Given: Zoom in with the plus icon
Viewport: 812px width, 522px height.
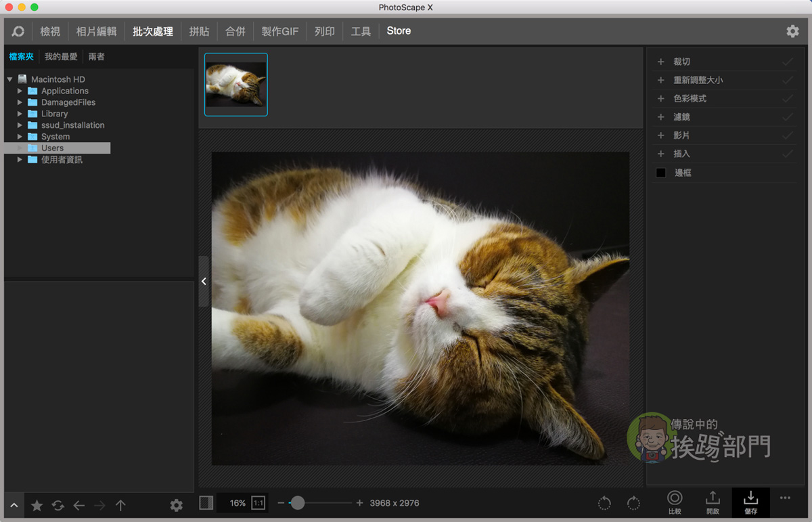Looking at the screenshot, I should (359, 503).
